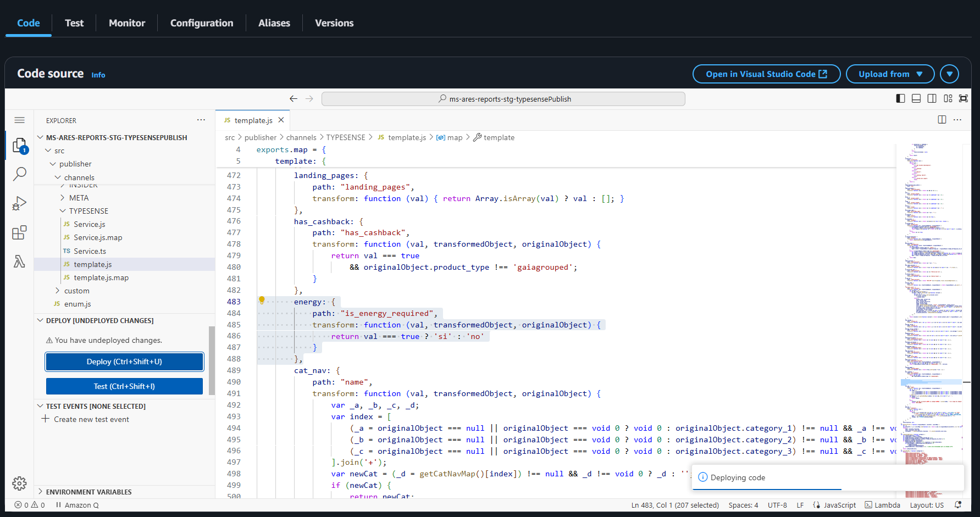Toggle the bottom panel layout
The height and width of the screenshot is (517, 980).
coord(916,98)
